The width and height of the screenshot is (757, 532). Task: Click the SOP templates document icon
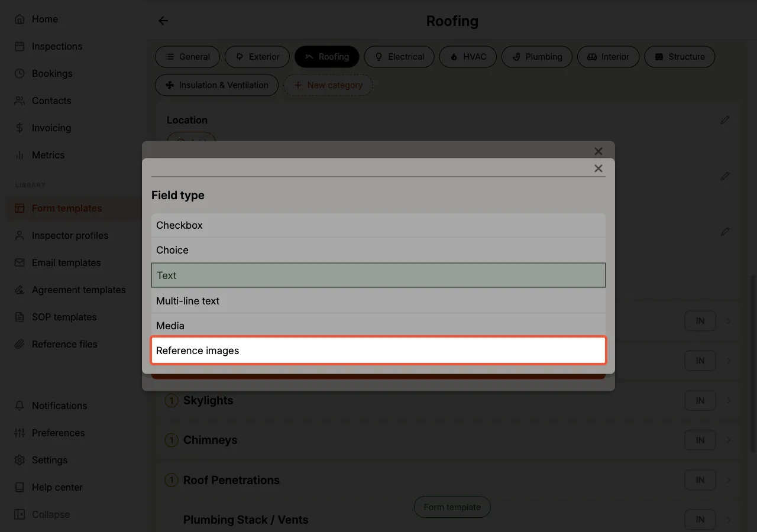(x=20, y=317)
